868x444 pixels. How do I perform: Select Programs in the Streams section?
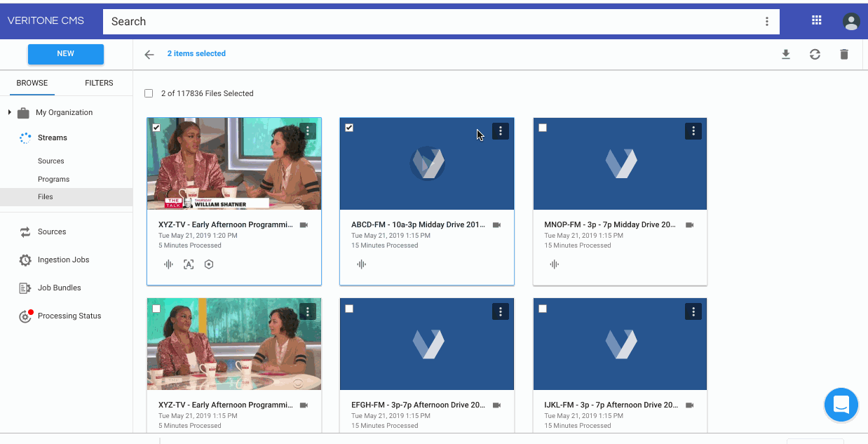(x=53, y=179)
